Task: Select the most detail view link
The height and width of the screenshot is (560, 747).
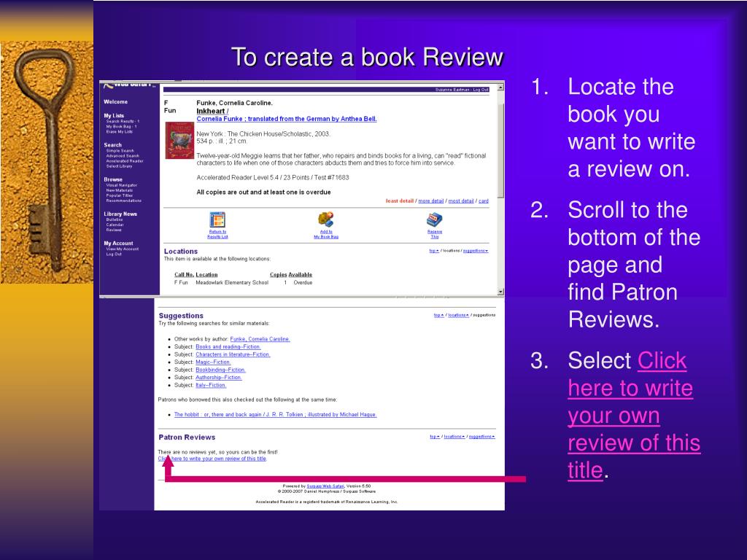Action: 461,201
